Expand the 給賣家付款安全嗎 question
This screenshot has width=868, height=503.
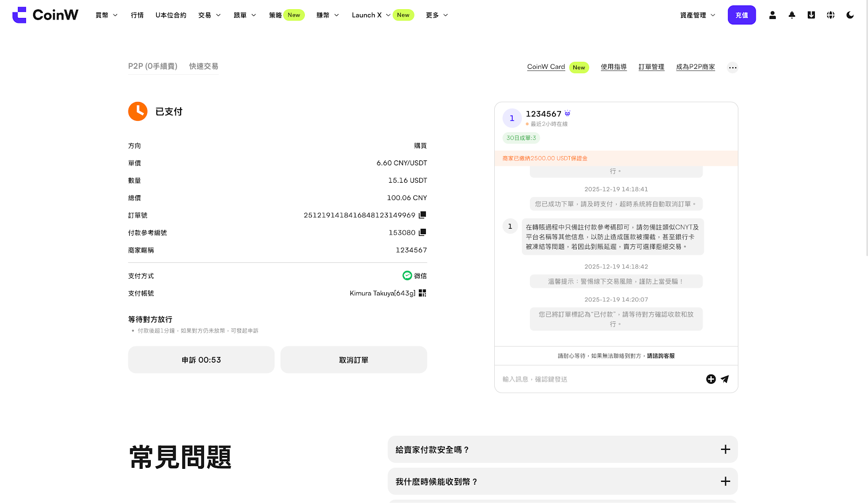click(725, 449)
